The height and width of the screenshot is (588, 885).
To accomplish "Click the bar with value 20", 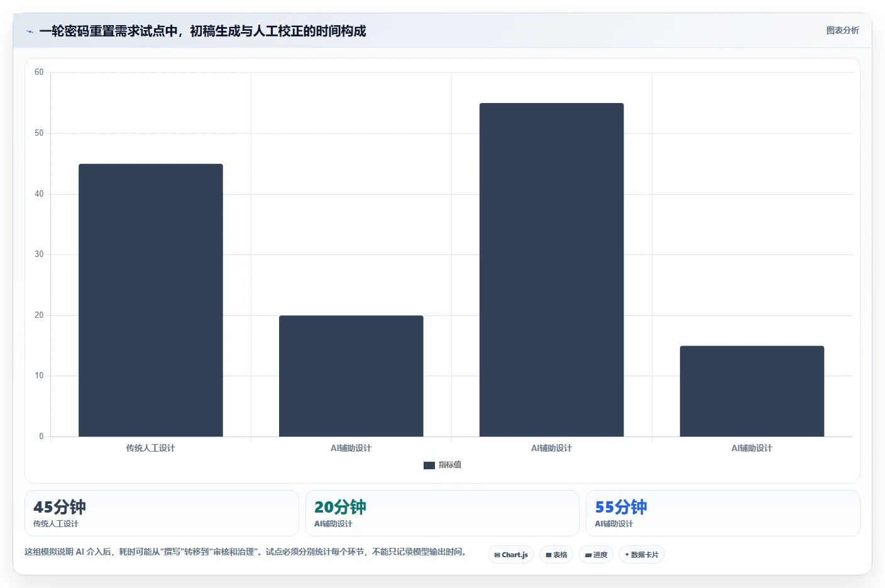I will (351, 376).
